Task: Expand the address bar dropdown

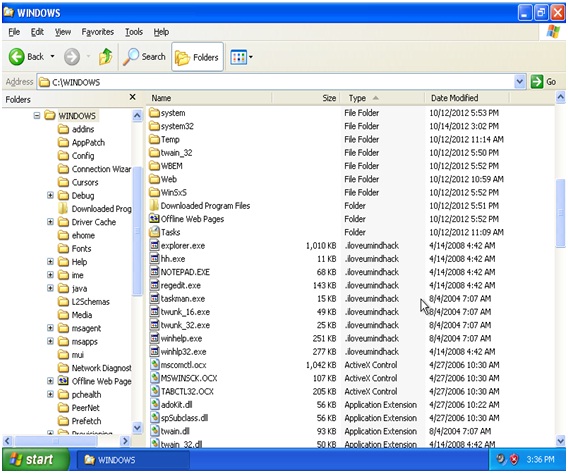Action: click(x=519, y=82)
